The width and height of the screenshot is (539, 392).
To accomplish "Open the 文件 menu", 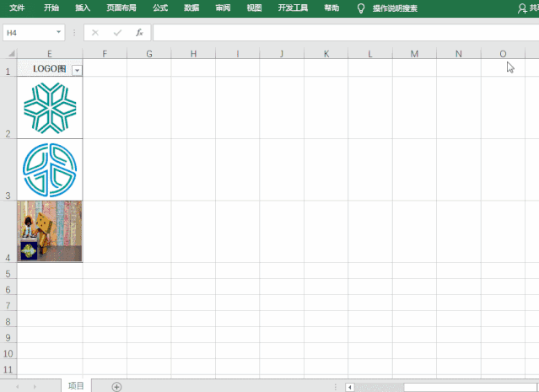I will tap(17, 8).
